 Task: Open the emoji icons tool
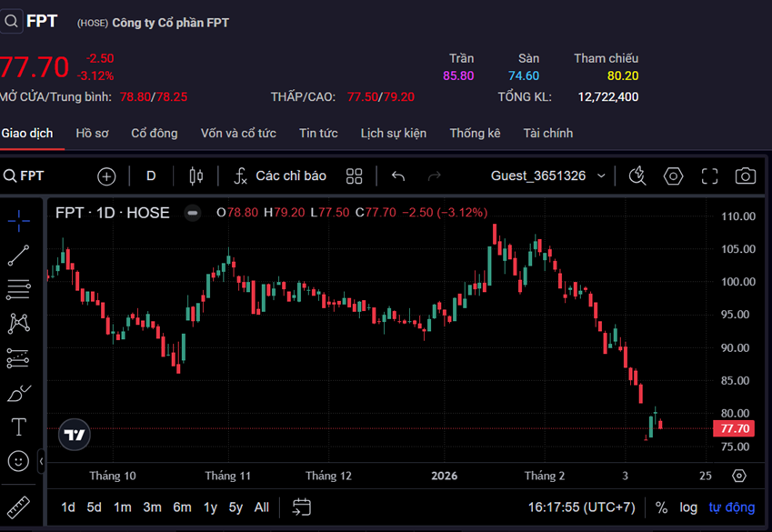point(18,461)
